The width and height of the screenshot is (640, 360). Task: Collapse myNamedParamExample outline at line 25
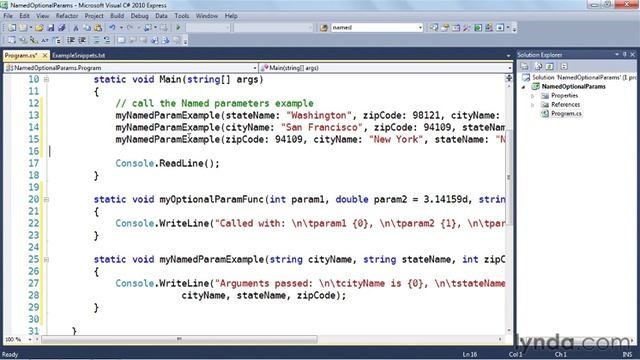click(x=47, y=260)
